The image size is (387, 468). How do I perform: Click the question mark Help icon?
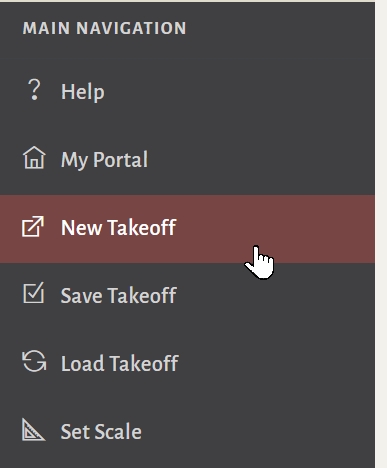[34, 90]
